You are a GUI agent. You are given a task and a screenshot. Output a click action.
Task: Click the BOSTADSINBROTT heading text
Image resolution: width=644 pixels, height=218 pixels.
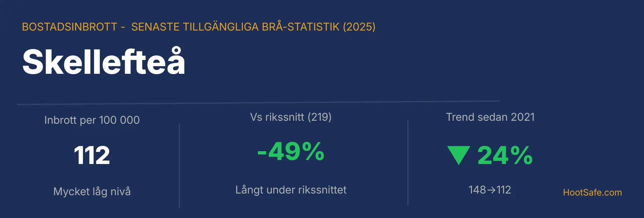click(69, 27)
